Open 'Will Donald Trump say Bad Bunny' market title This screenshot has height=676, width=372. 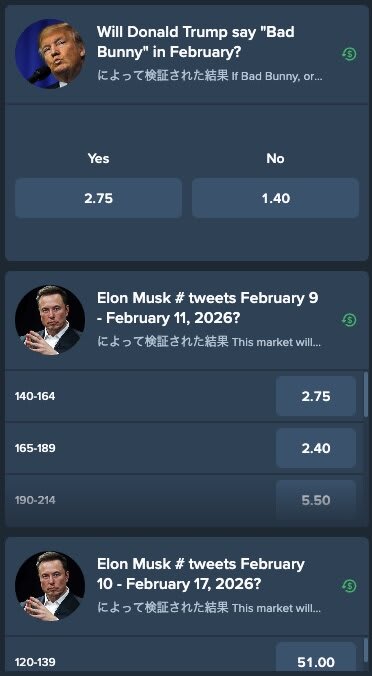click(x=196, y=42)
